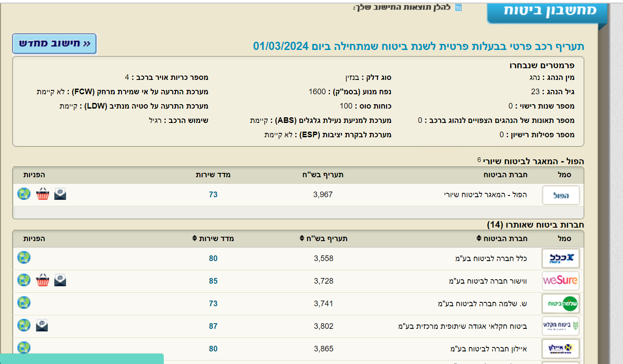Select the tariff value 3,865
The image size is (623, 364).
click(324, 349)
